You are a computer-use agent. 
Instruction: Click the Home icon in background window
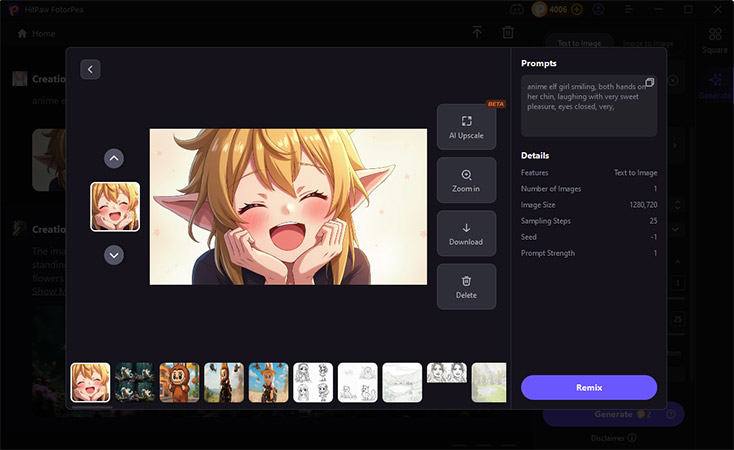[22, 33]
